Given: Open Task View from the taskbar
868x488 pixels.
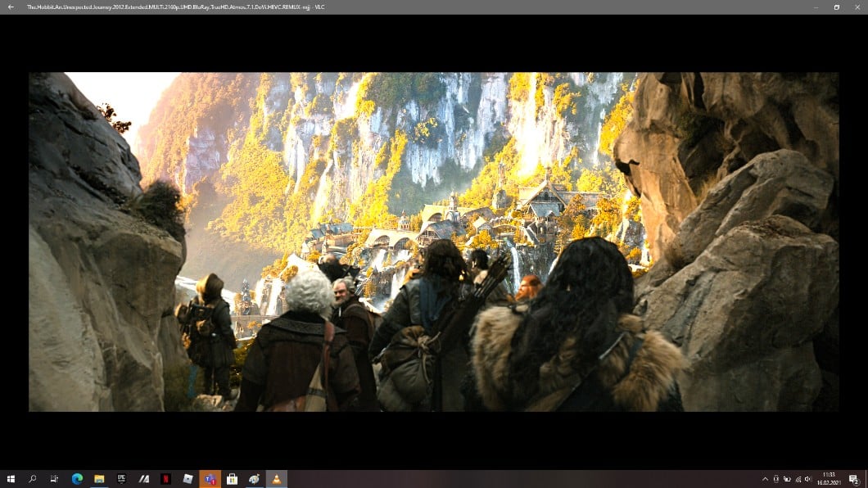Looking at the screenshot, I should 54,479.
